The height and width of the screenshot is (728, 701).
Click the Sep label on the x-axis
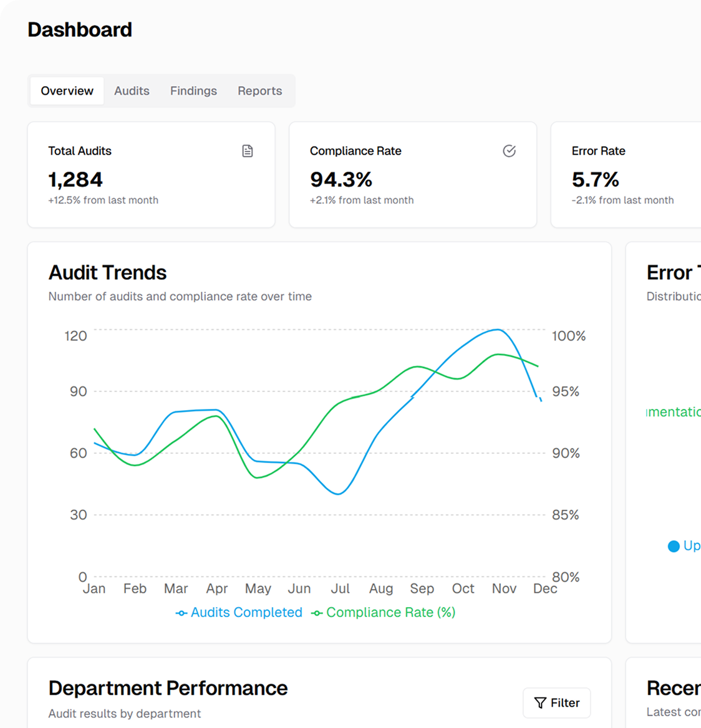pos(422,589)
